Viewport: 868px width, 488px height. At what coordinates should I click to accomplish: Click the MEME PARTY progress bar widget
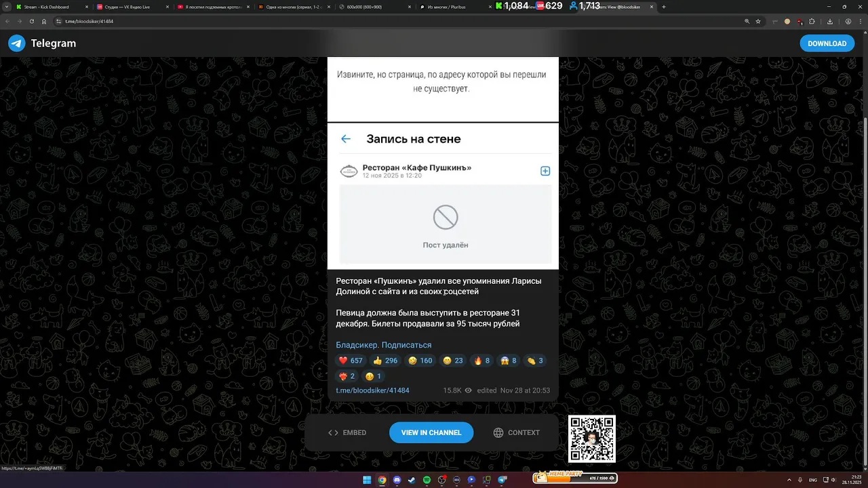pyautogui.click(x=576, y=478)
